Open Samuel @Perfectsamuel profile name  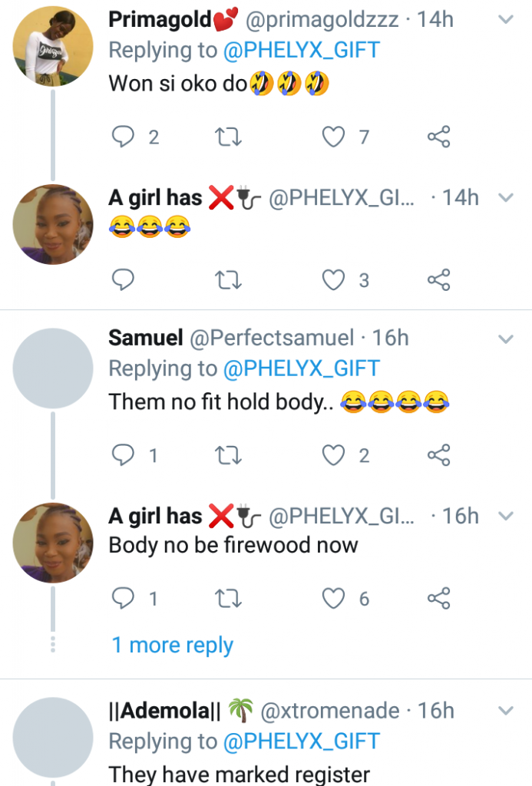[145, 338]
